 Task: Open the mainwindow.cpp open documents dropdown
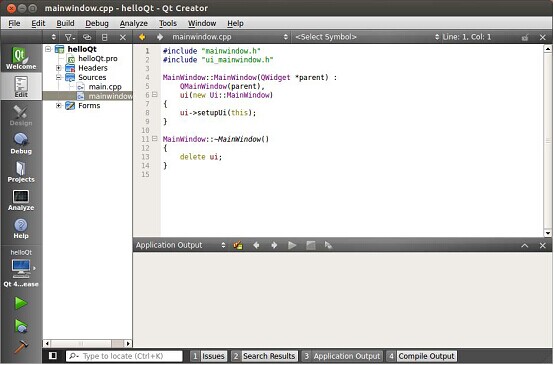tap(229, 37)
